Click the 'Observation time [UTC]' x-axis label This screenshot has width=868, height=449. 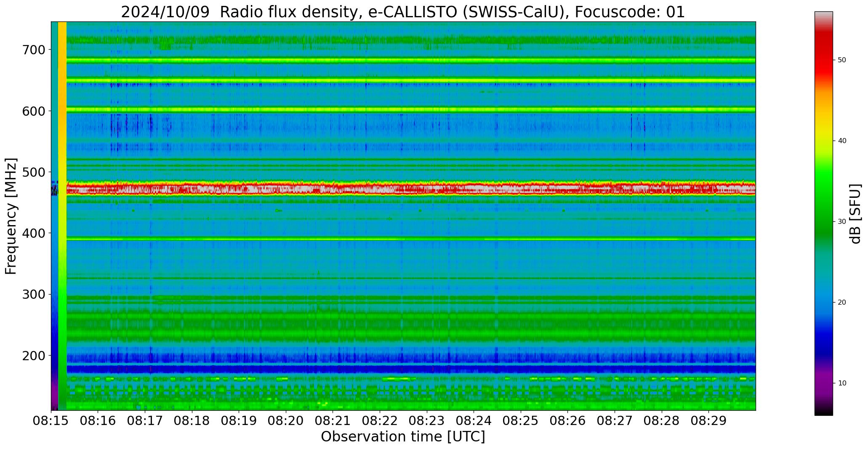point(403,437)
